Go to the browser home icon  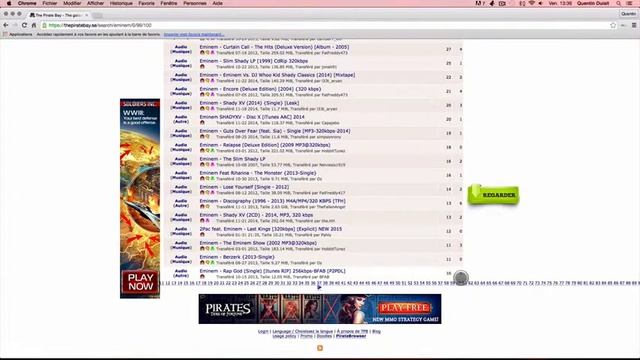[34, 25]
